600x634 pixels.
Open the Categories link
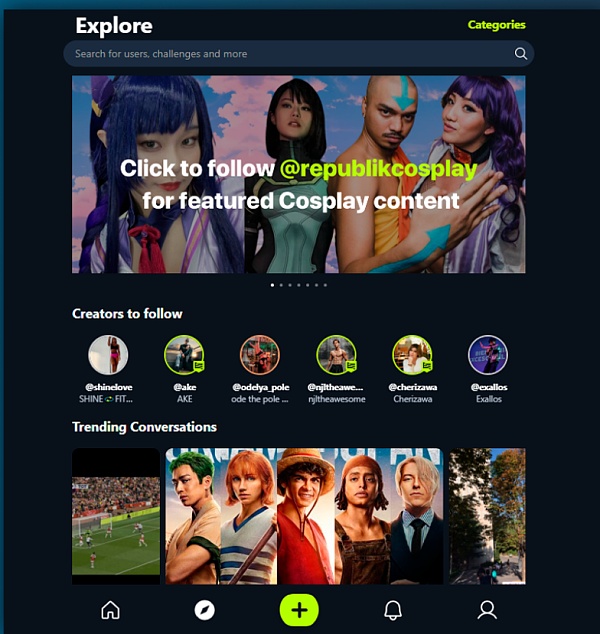click(x=496, y=25)
